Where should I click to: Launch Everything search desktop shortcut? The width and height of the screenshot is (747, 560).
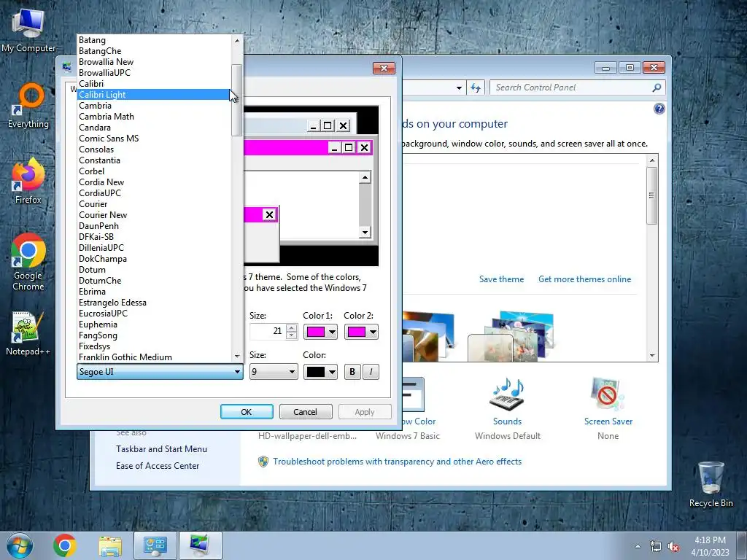coord(28,106)
